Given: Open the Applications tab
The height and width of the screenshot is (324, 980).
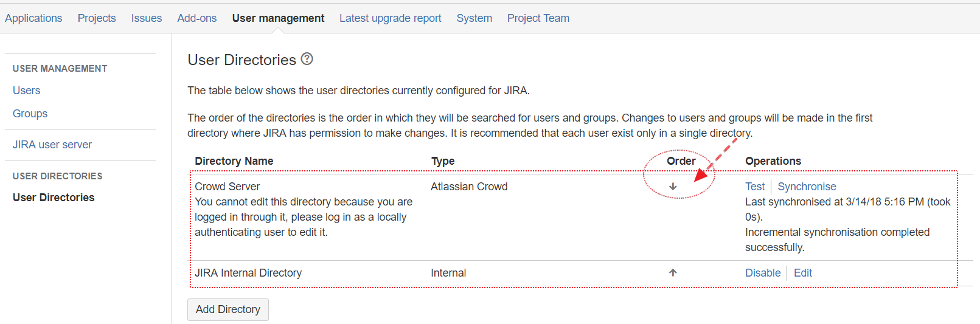Looking at the screenshot, I should 33,18.
